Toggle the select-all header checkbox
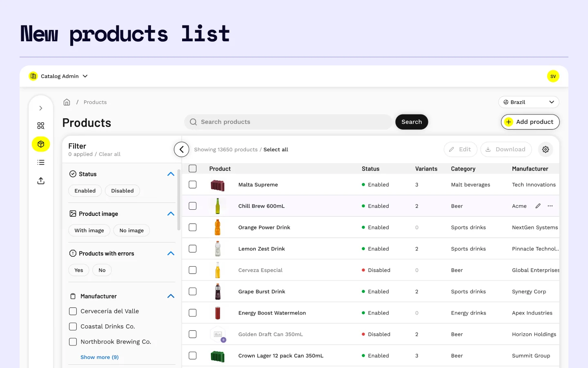The image size is (588, 368). pyautogui.click(x=193, y=169)
